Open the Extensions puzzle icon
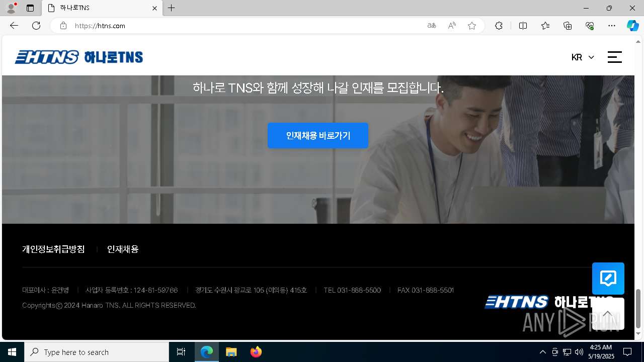The width and height of the screenshot is (644, 362). point(499,26)
